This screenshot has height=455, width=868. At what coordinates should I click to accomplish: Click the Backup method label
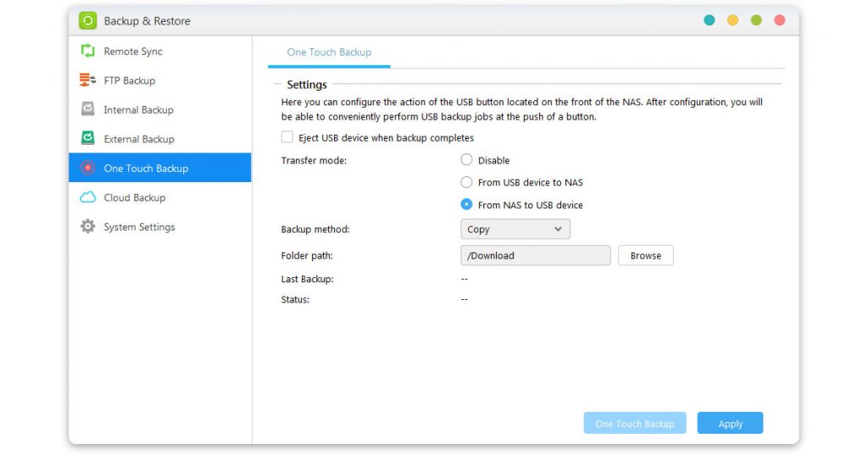(315, 229)
